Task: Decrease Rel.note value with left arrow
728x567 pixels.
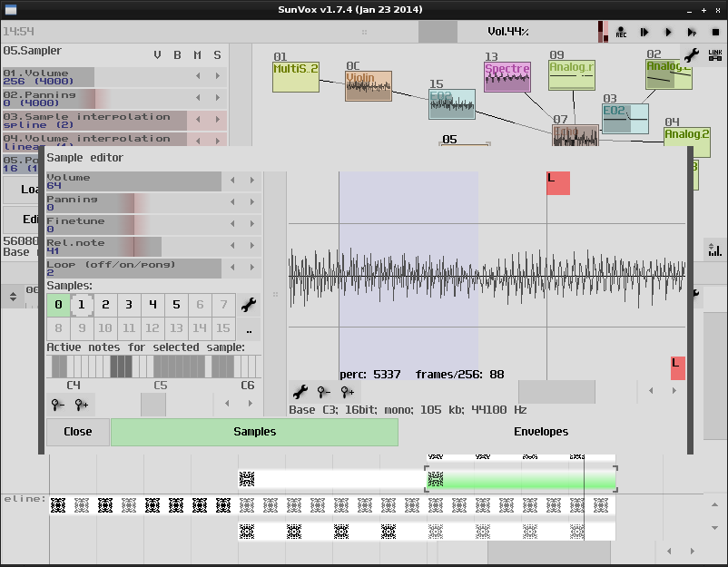Action: coord(231,247)
